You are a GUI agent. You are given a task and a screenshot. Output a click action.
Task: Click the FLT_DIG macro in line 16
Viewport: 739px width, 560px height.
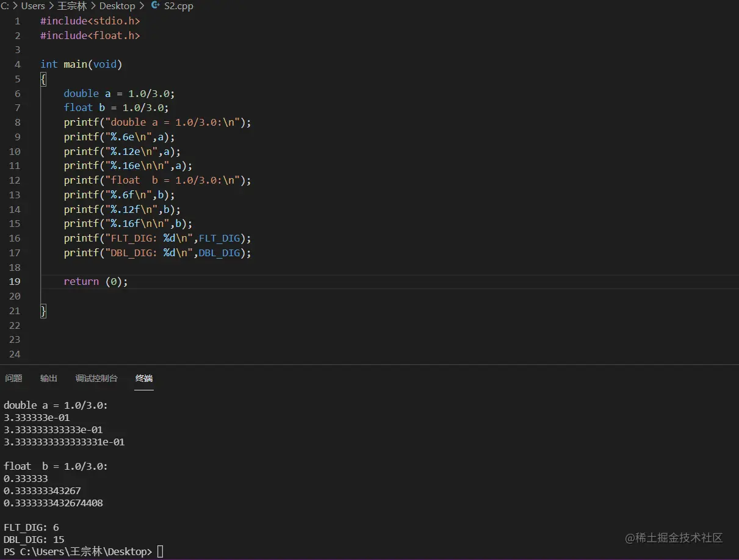(x=219, y=238)
